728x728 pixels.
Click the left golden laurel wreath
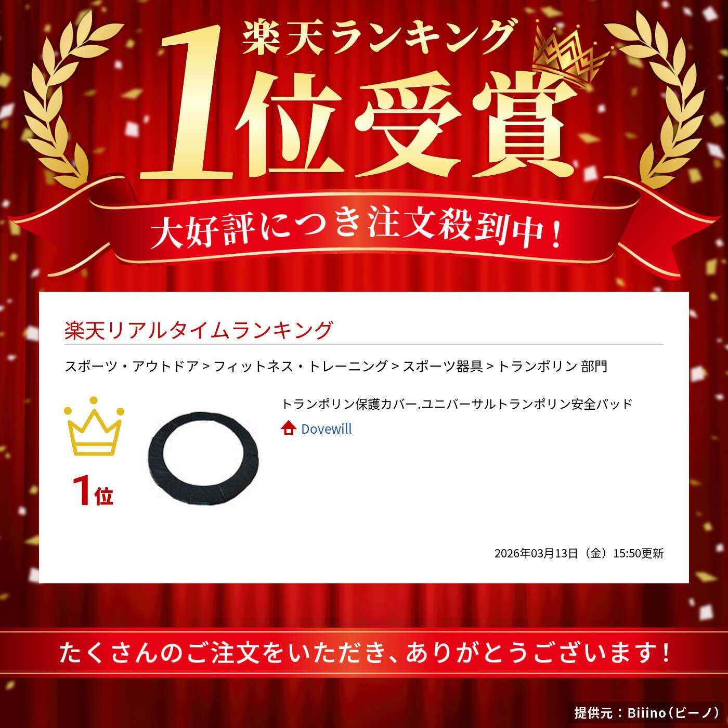pos(70,99)
